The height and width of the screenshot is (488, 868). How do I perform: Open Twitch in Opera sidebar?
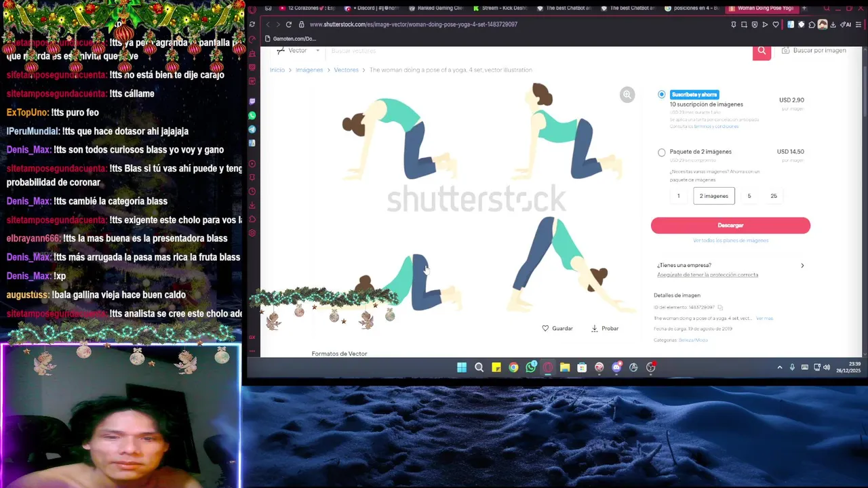click(252, 102)
